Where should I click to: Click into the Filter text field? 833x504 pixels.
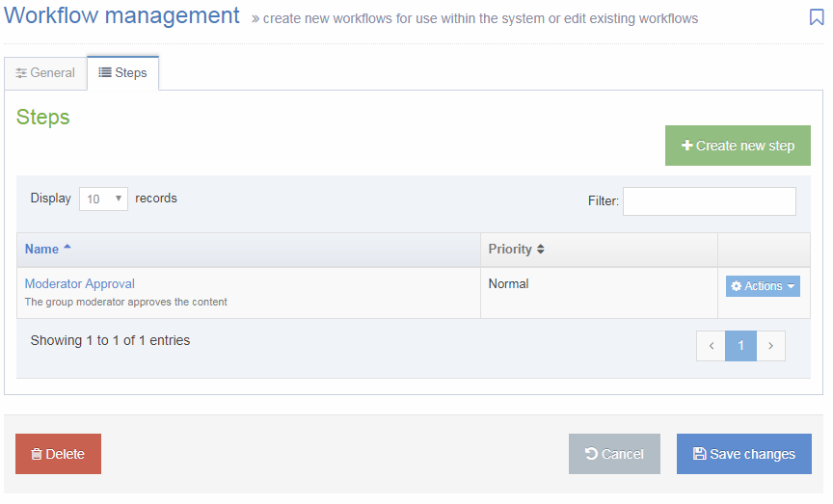pyautogui.click(x=709, y=201)
